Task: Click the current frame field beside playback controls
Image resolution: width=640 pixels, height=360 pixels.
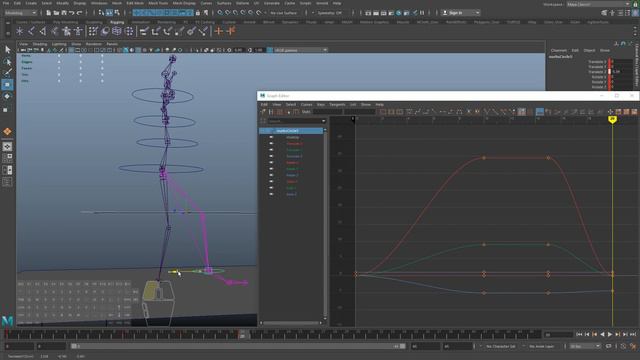Action: 558,335
